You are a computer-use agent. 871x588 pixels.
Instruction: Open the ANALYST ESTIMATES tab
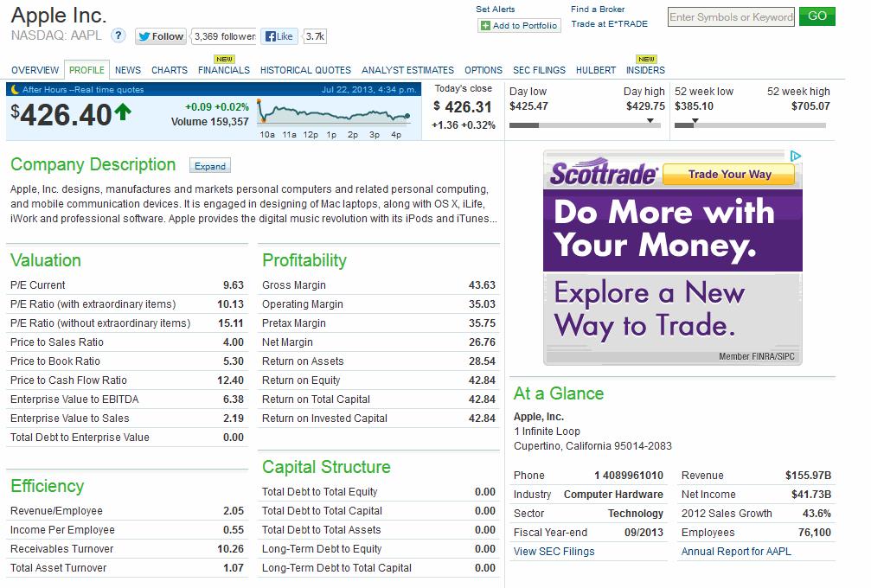pos(407,71)
